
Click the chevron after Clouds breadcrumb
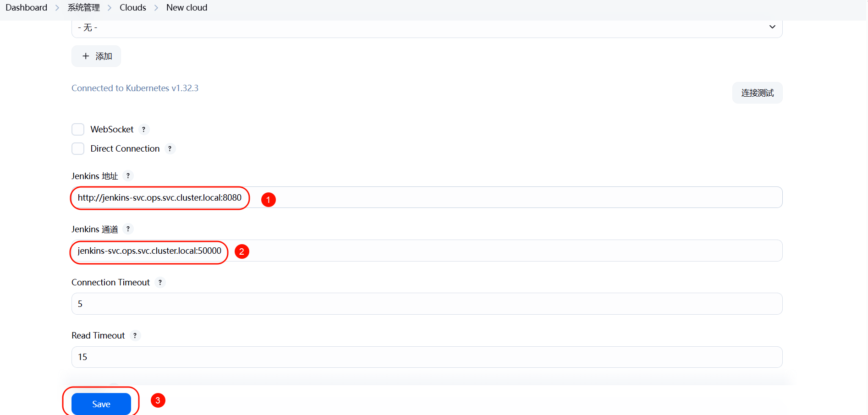coord(156,8)
